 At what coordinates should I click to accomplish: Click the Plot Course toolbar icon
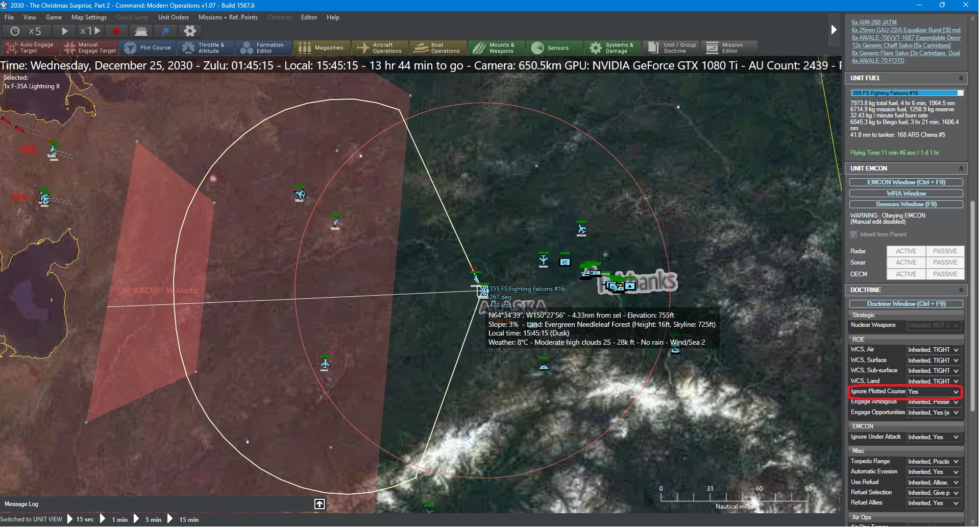(148, 48)
